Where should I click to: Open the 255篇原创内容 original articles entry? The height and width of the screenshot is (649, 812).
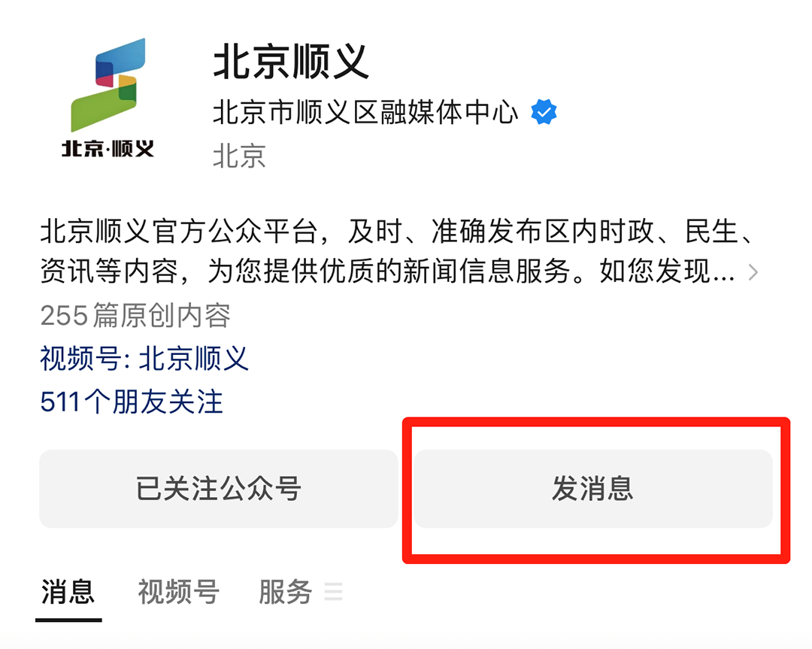tap(135, 315)
